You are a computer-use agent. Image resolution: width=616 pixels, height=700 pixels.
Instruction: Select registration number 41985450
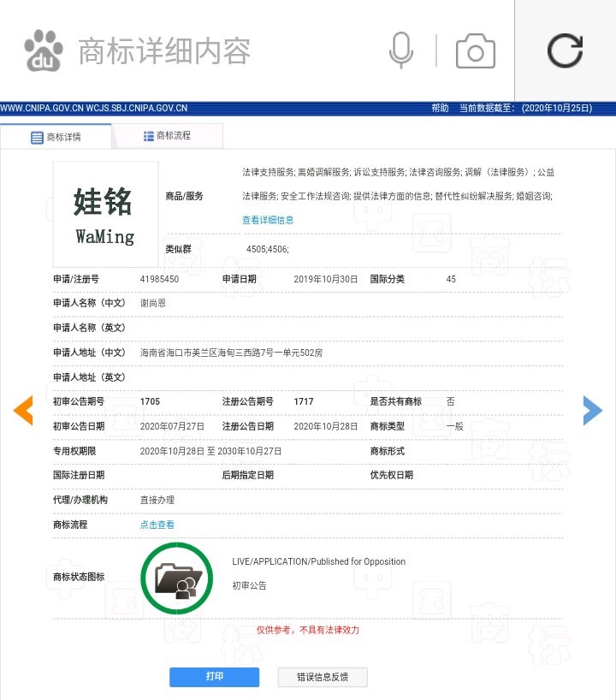pos(159,279)
